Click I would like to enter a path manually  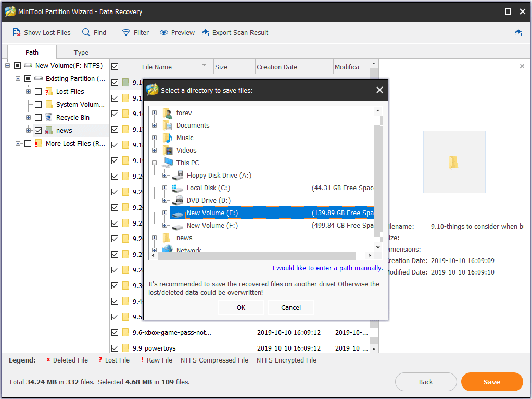[327, 268]
